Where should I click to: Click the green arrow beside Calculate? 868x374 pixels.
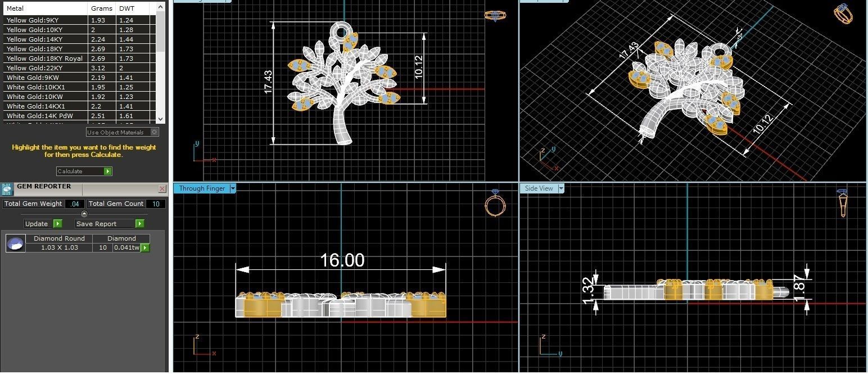tap(108, 171)
